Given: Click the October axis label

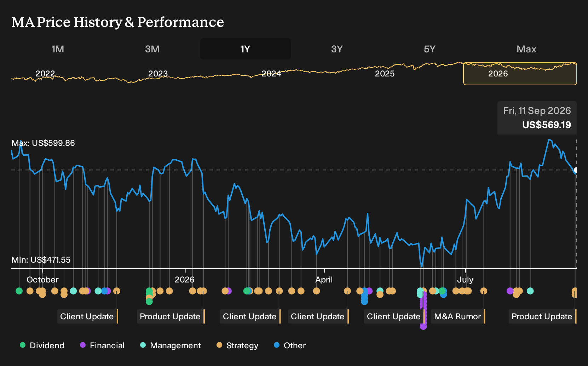Looking at the screenshot, I should click(x=42, y=280).
